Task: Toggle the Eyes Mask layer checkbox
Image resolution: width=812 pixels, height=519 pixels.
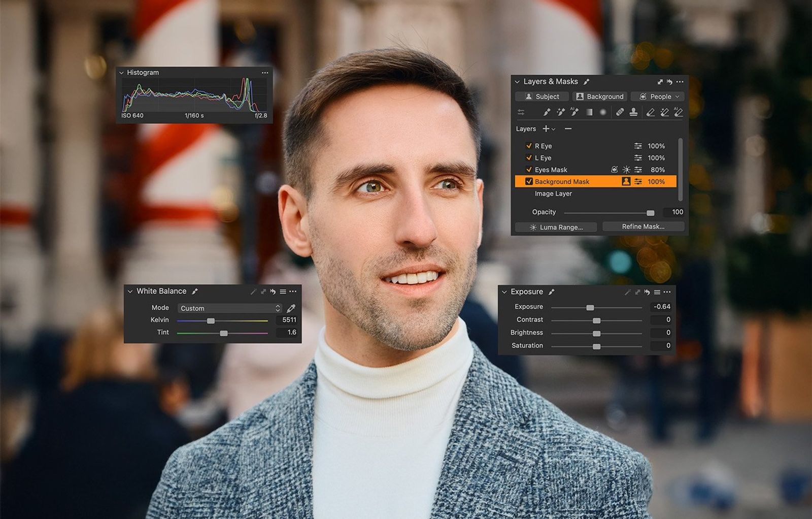Action: (529, 170)
